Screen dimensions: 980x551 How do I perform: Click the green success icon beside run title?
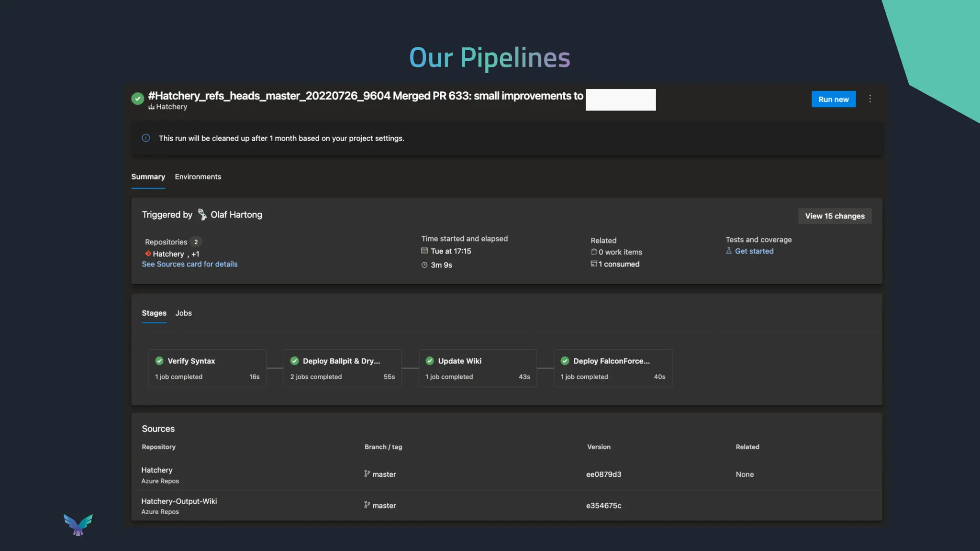[x=137, y=99]
